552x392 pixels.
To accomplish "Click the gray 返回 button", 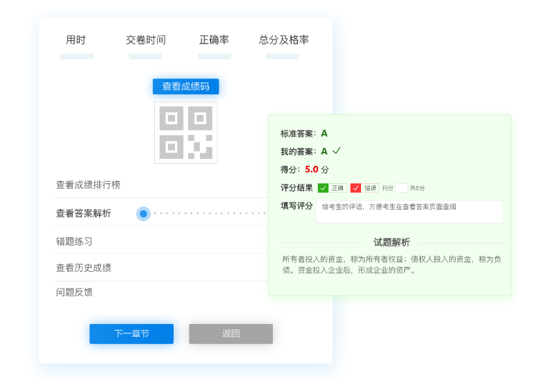I will (231, 334).
